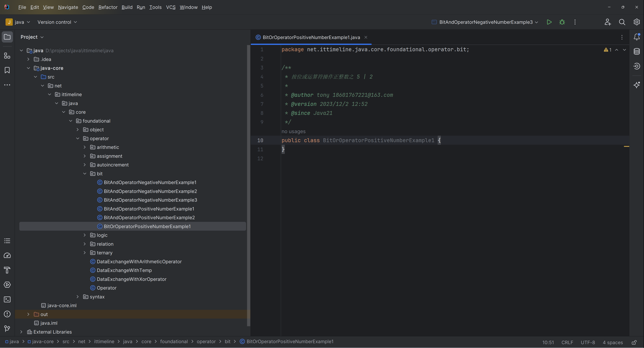Debug the current run configuration
644x348 pixels.
[x=562, y=22]
